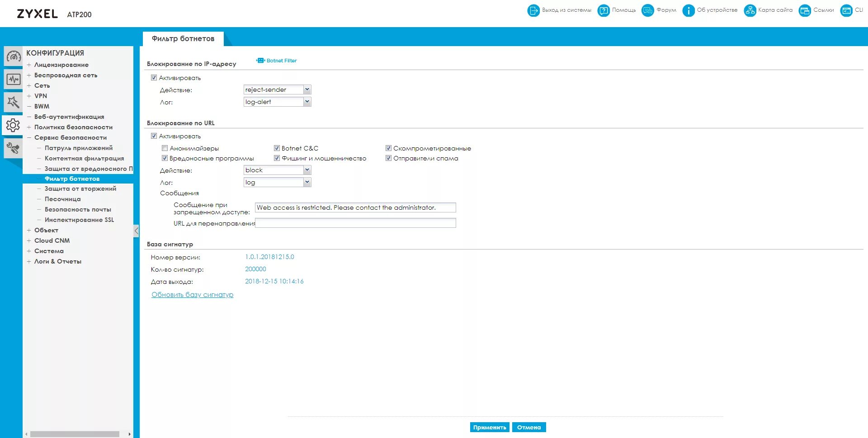Select the Configuration gear icon
Screen dimensions: 868x438
13,125
